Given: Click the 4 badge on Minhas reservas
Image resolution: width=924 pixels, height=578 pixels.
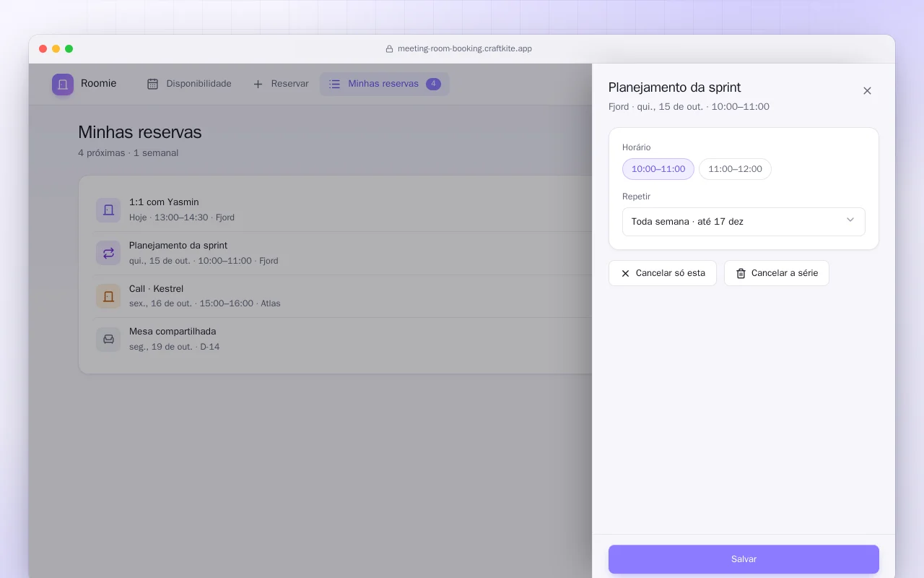Looking at the screenshot, I should (433, 84).
